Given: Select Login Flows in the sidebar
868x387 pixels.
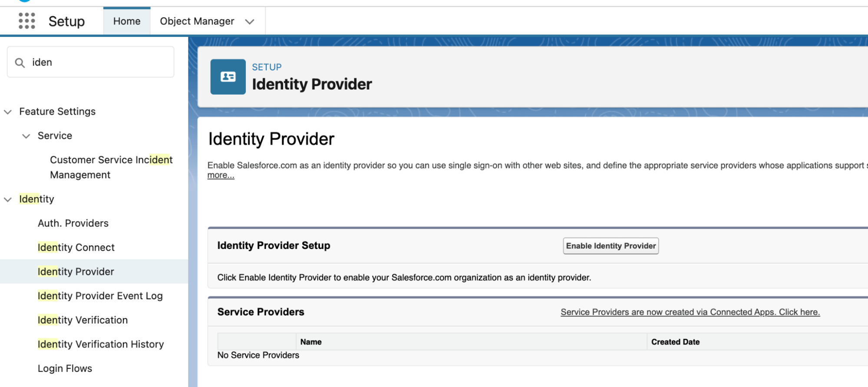Looking at the screenshot, I should coord(64,368).
